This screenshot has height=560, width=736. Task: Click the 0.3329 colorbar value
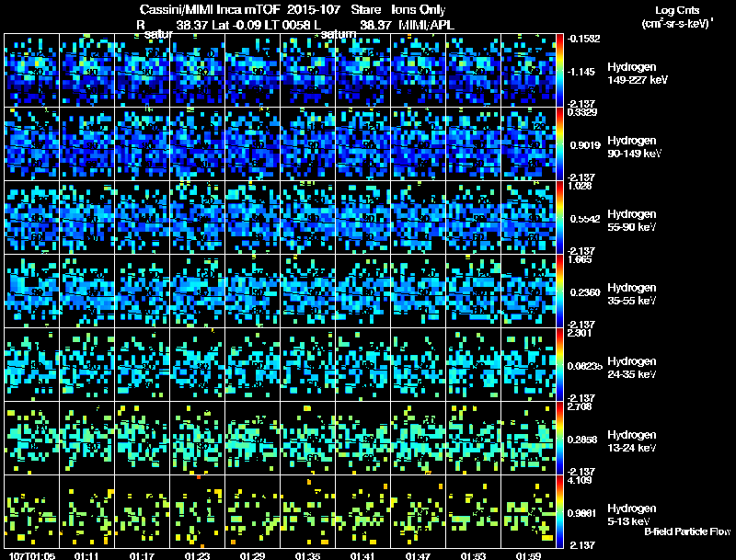click(x=582, y=112)
